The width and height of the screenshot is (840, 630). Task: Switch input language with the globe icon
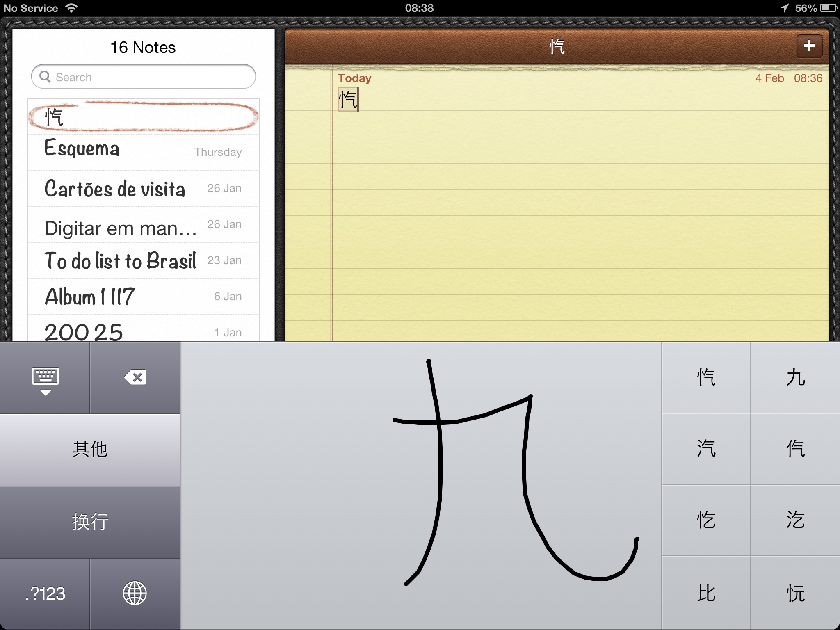tap(135, 593)
